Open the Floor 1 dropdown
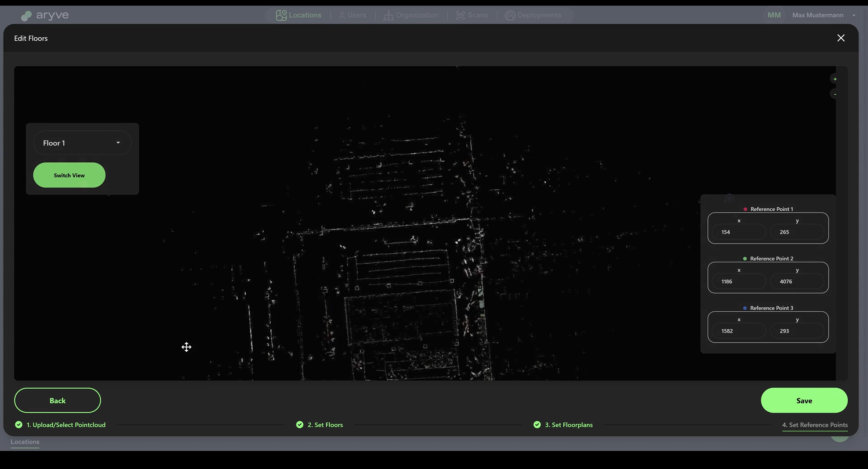 [x=82, y=143]
